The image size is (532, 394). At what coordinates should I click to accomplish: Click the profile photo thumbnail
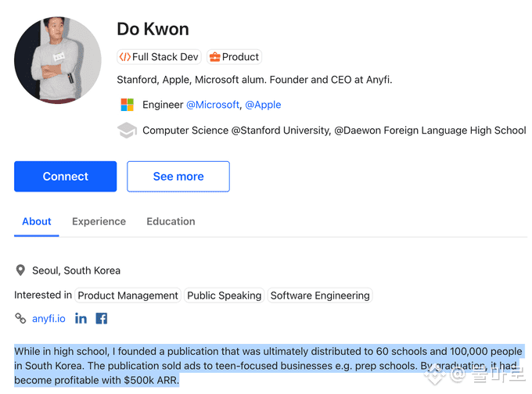coord(58,59)
